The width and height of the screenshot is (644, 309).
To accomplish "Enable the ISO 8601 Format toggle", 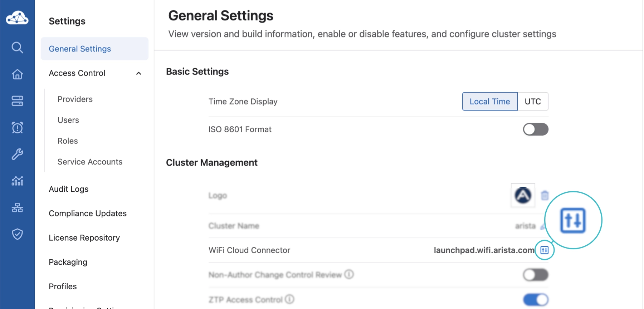I will tap(535, 129).
